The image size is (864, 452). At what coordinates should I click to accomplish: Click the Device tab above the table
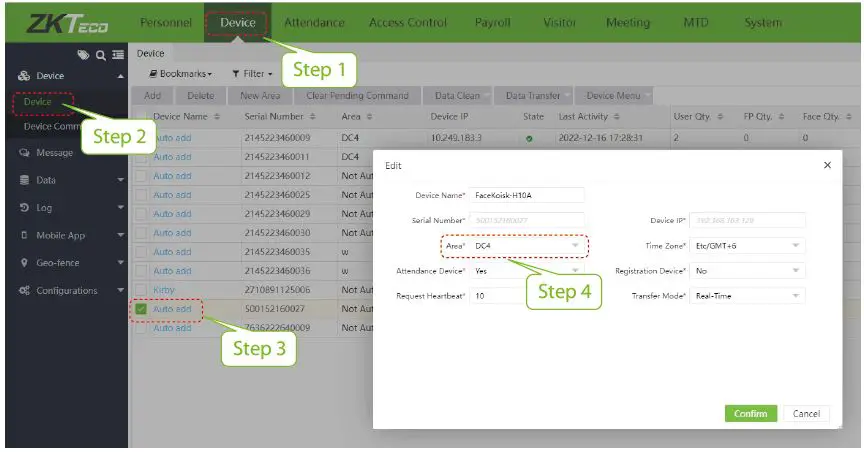tap(150, 53)
